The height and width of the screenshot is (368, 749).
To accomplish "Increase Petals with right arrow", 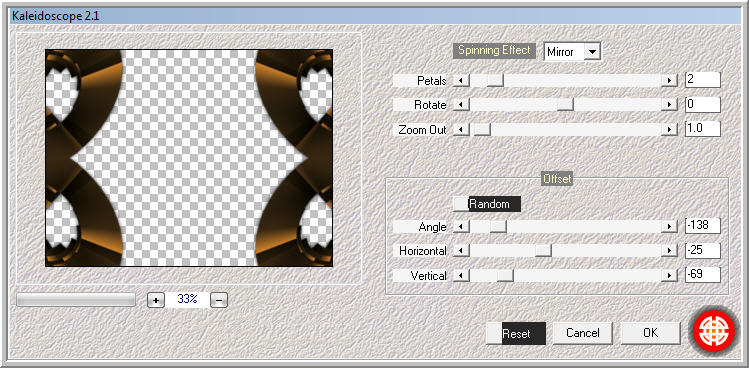I will [670, 80].
